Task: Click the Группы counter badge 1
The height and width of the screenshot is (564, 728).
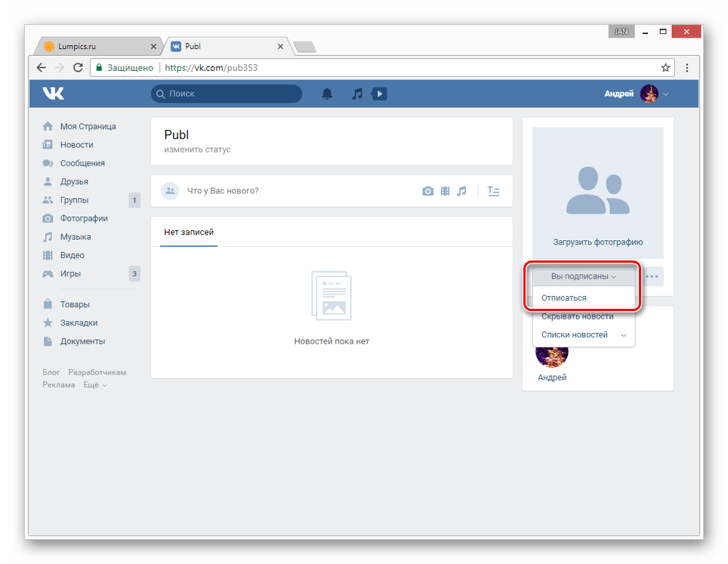Action: click(x=134, y=200)
